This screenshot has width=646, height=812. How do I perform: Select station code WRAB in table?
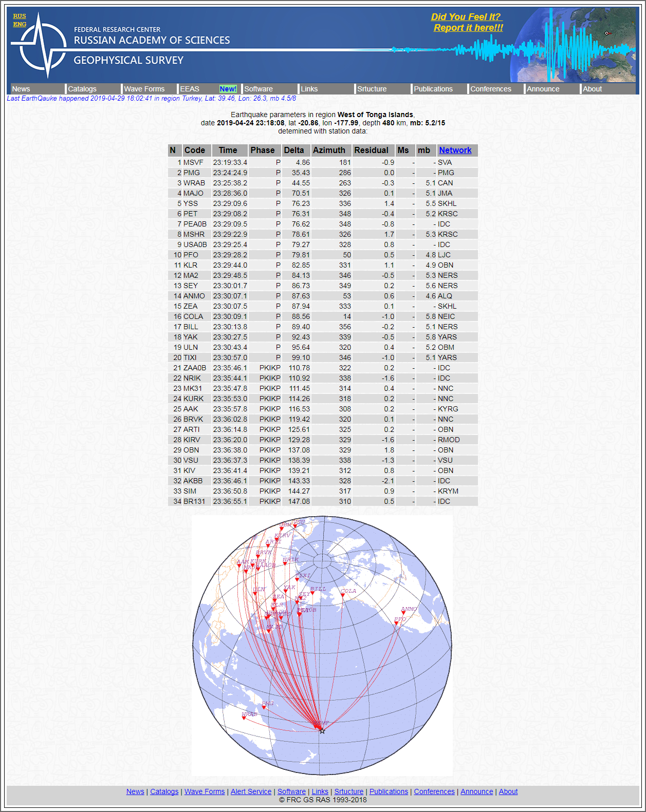(194, 183)
